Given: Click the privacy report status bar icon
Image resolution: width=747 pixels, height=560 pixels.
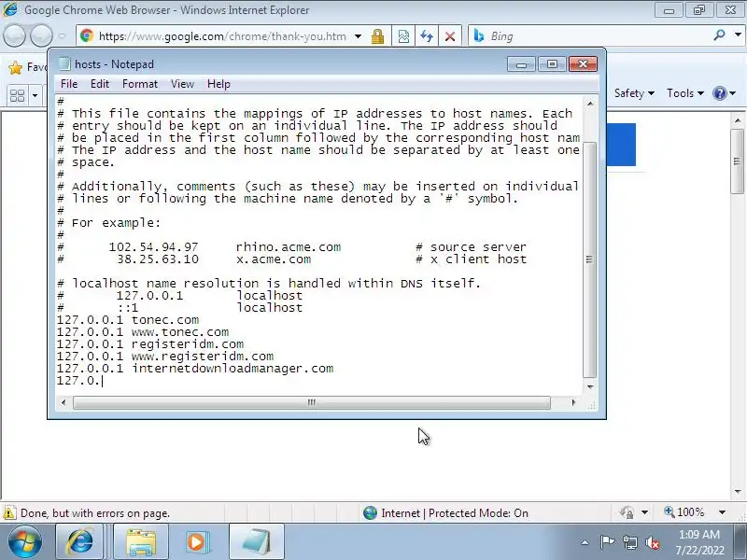Looking at the screenshot, I should [x=627, y=512].
